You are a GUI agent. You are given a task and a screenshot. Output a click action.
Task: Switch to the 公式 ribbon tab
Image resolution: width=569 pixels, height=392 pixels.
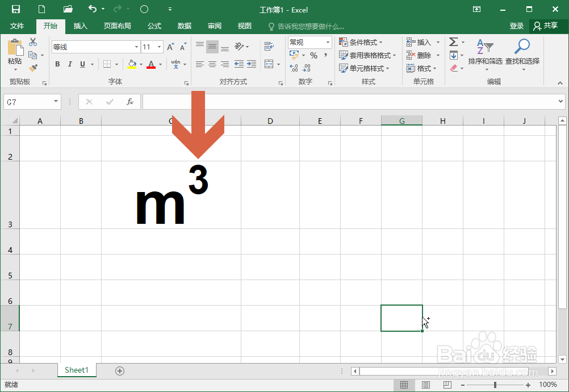155,26
